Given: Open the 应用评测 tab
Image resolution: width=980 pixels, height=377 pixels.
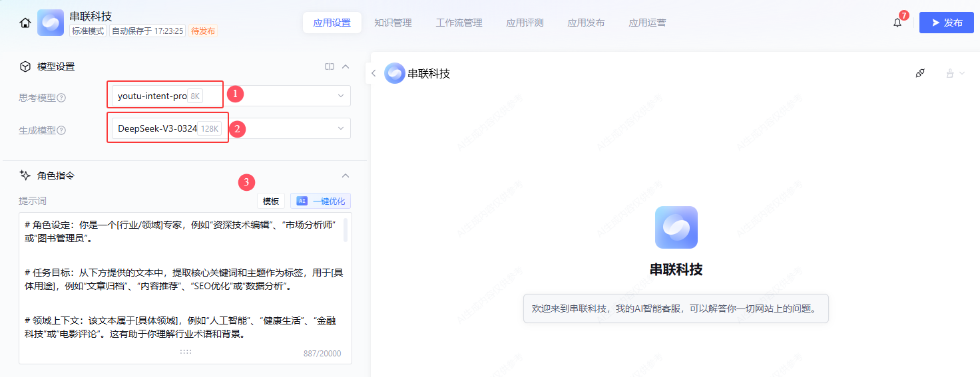Looking at the screenshot, I should 525,23.
